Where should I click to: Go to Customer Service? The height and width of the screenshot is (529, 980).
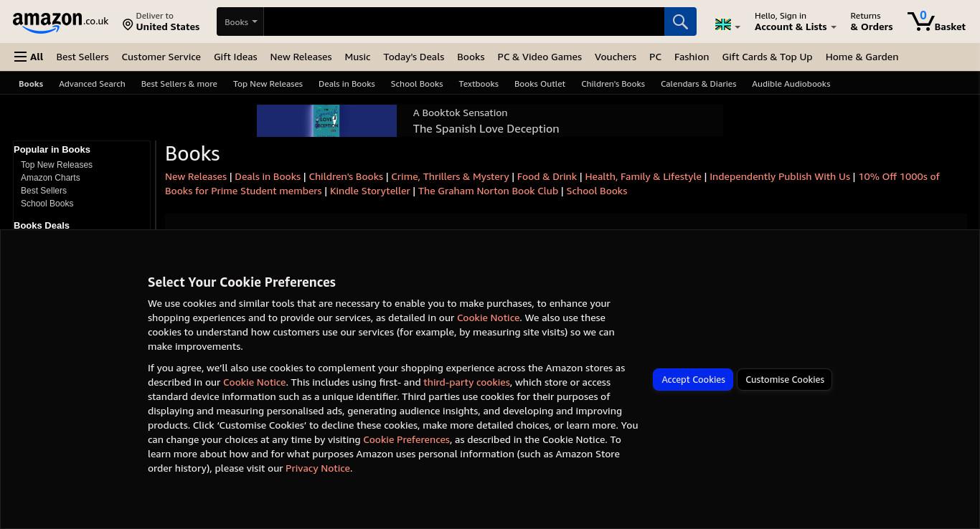(161, 57)
